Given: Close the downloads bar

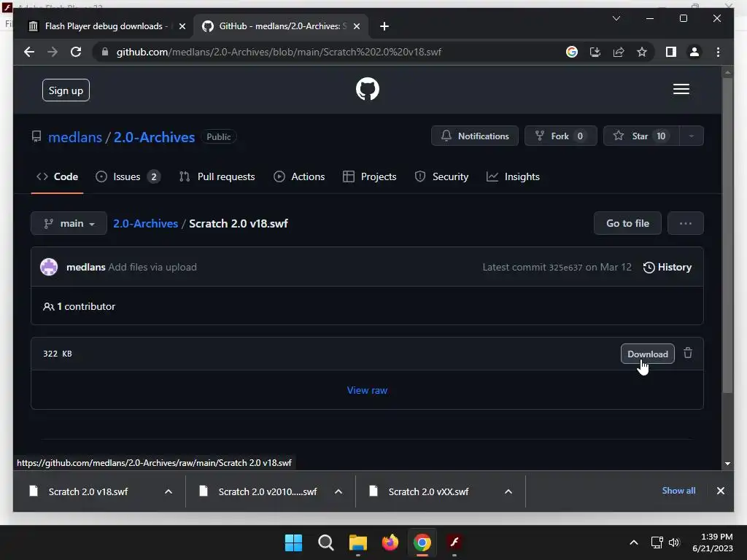Looking at the screenshot, I should (x=720, y=491).
